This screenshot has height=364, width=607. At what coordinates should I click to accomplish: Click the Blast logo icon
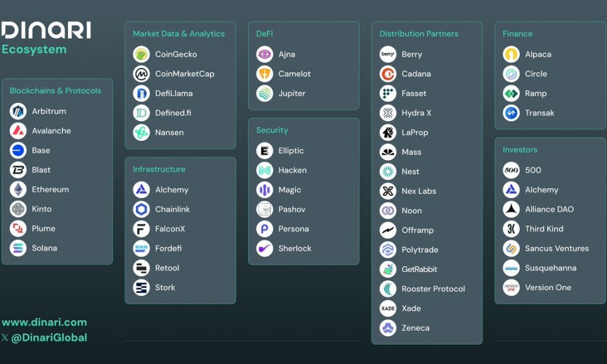[x=18, y=170]
